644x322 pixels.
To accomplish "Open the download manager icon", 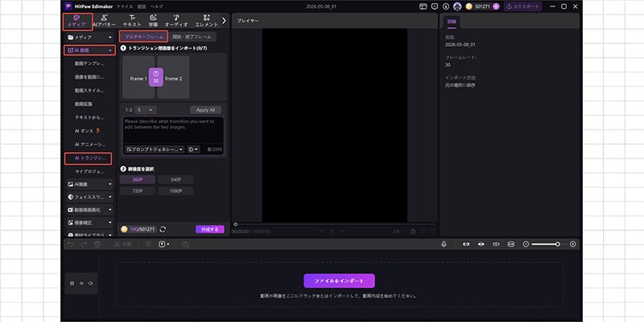I will tap(446, 6).
